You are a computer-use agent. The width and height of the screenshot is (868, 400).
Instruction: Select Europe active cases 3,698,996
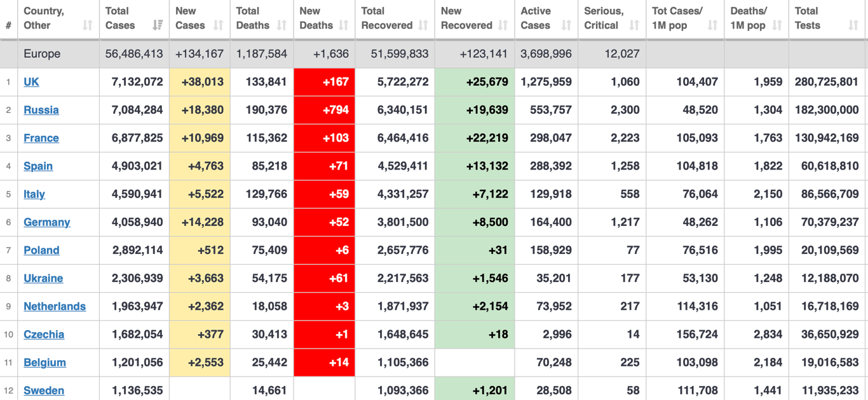pyautogui.click(x=546, y=54)
